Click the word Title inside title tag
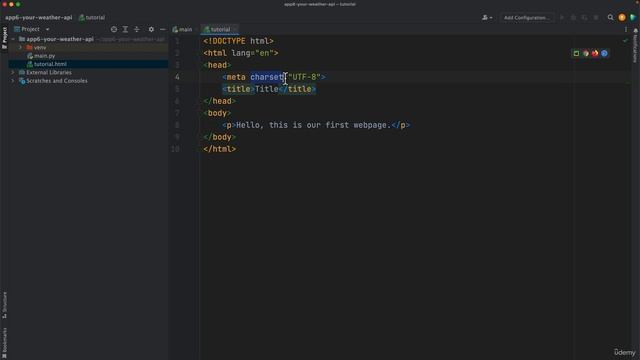 [x=267, y=89]
